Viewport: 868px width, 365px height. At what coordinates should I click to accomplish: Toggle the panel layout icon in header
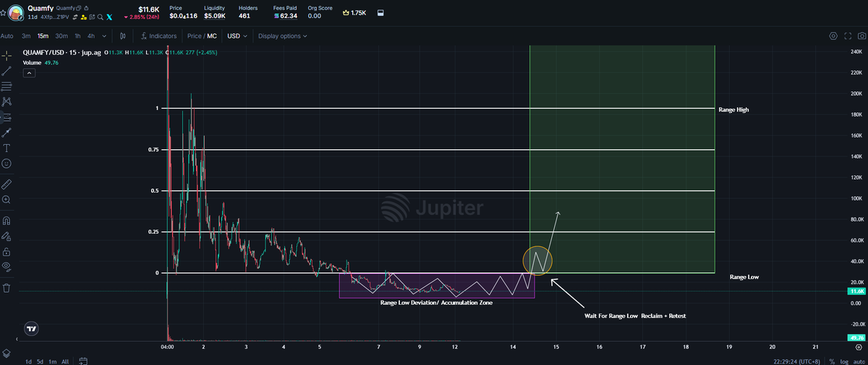click(x=381, y=12)
